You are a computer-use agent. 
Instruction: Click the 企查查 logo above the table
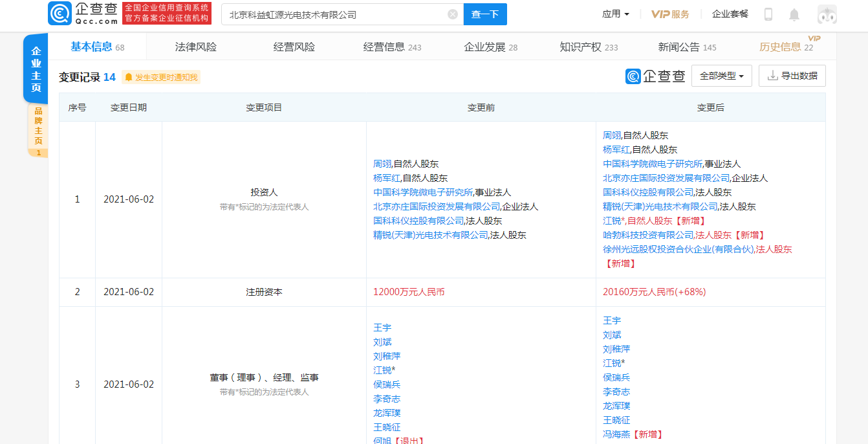(655, 76)
